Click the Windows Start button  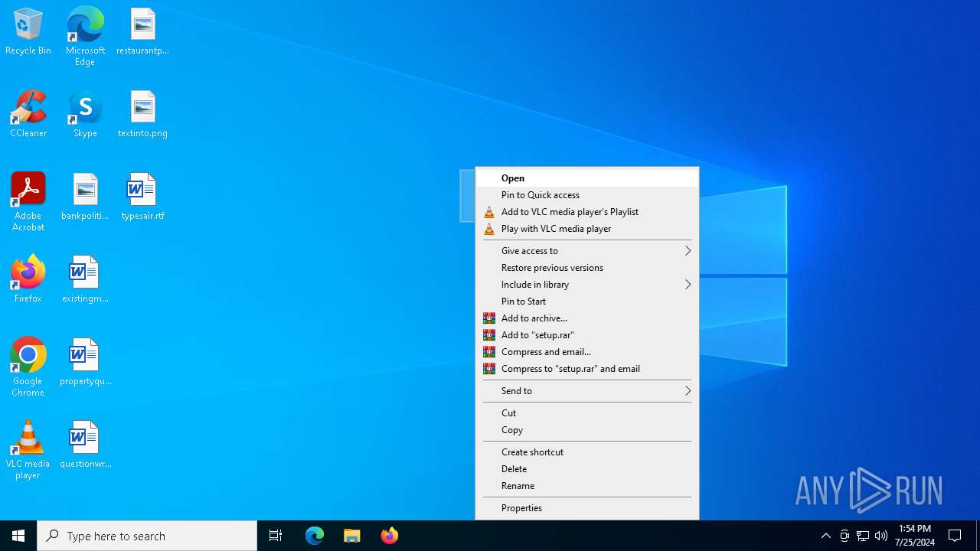pos(18,536)
